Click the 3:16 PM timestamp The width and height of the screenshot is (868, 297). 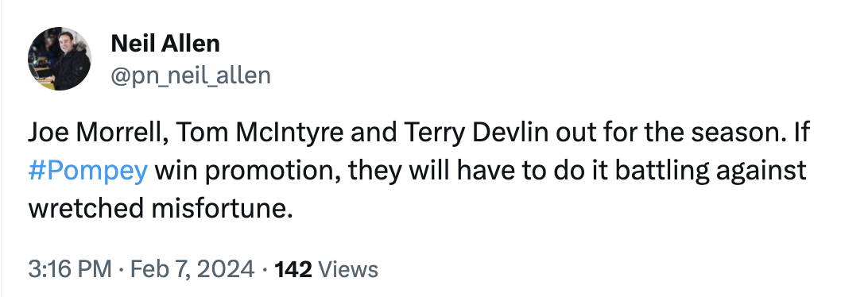[70, 269]
